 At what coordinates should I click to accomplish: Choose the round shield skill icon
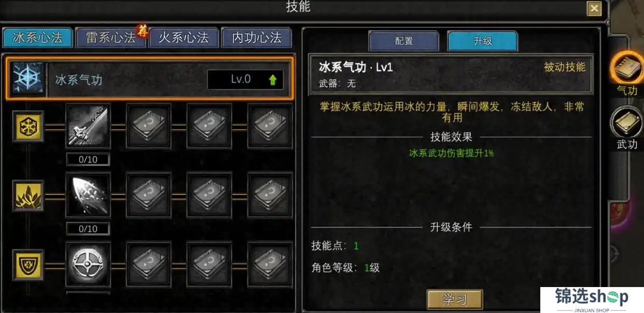[88, 264]
